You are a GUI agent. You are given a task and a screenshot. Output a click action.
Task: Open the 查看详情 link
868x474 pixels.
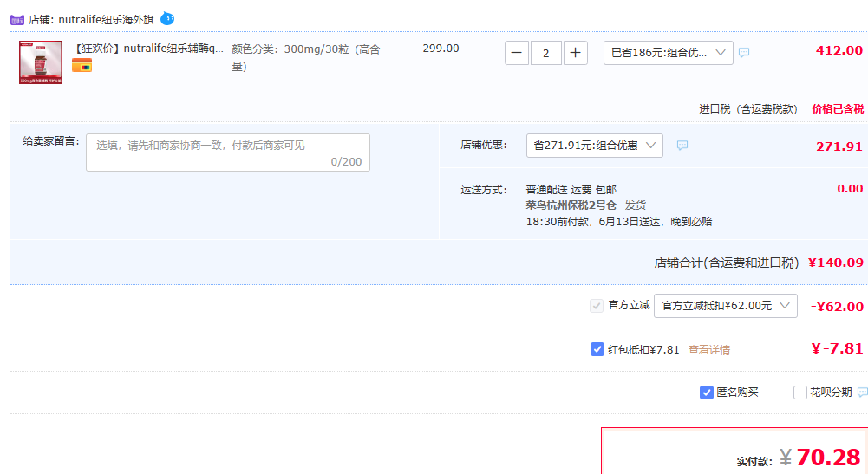tap(708, 350)
